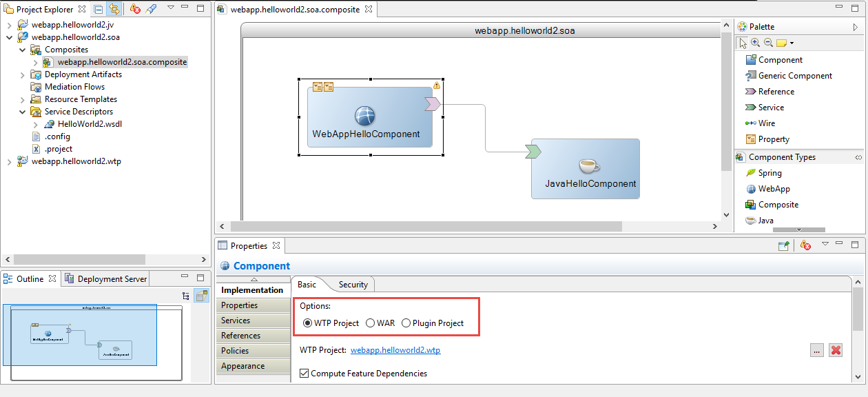The height and width of the screenshot is (397, 868).
Task: Collapse the Component Types palette drawer
Action: click(782, 157)
